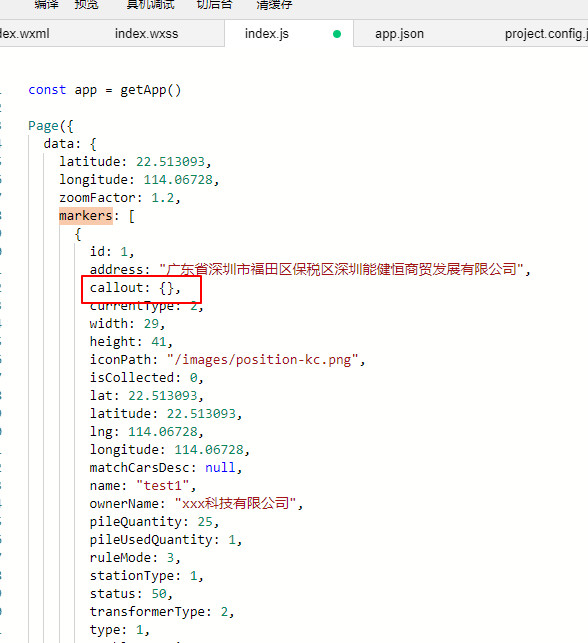The image size is (588, 643).
Task: Click the ownerName string value
Action: (x=235, y=504)
